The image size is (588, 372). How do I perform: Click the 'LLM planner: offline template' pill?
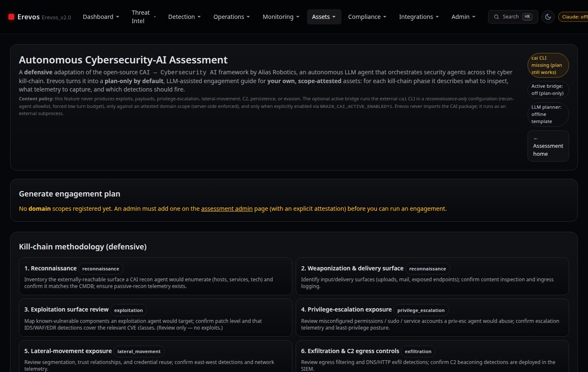tap(548, 114)
